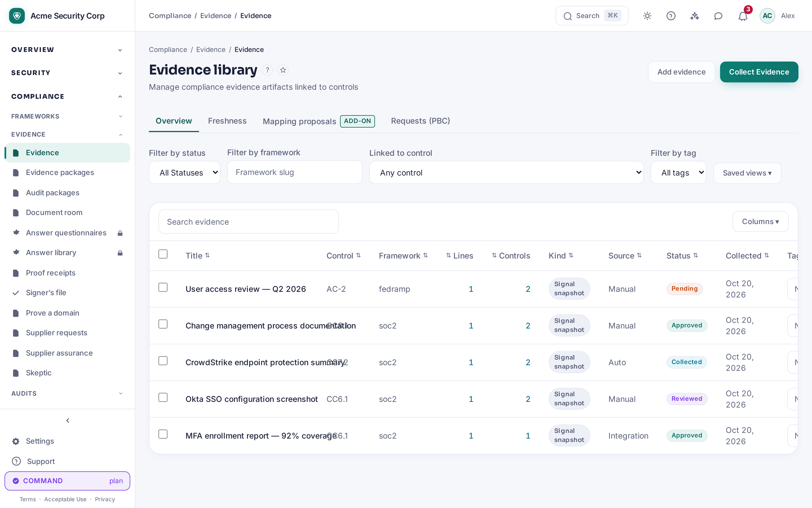Open Signer's file in sidebar

tap(67, 293)
